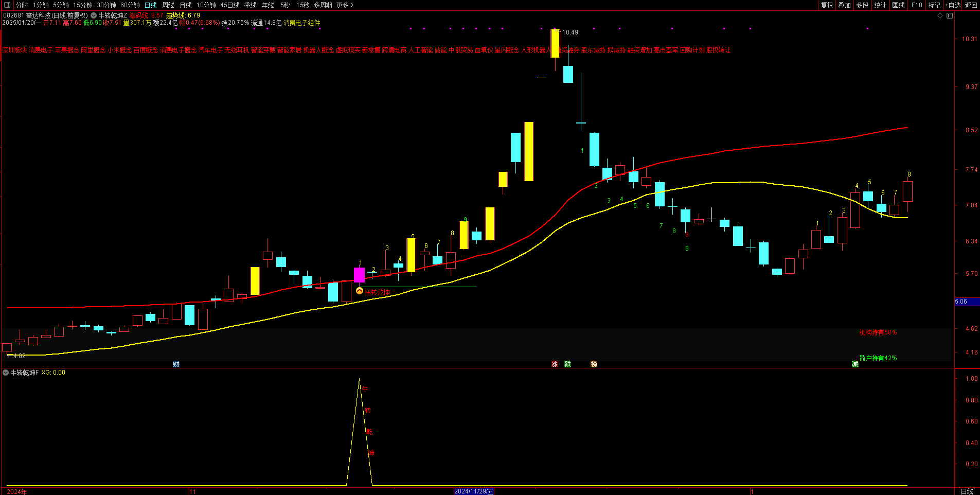Select the 周线 weekly chart tab
Image resolution: width=980 pixels, height=495 pixels.
tap(168, 5)
